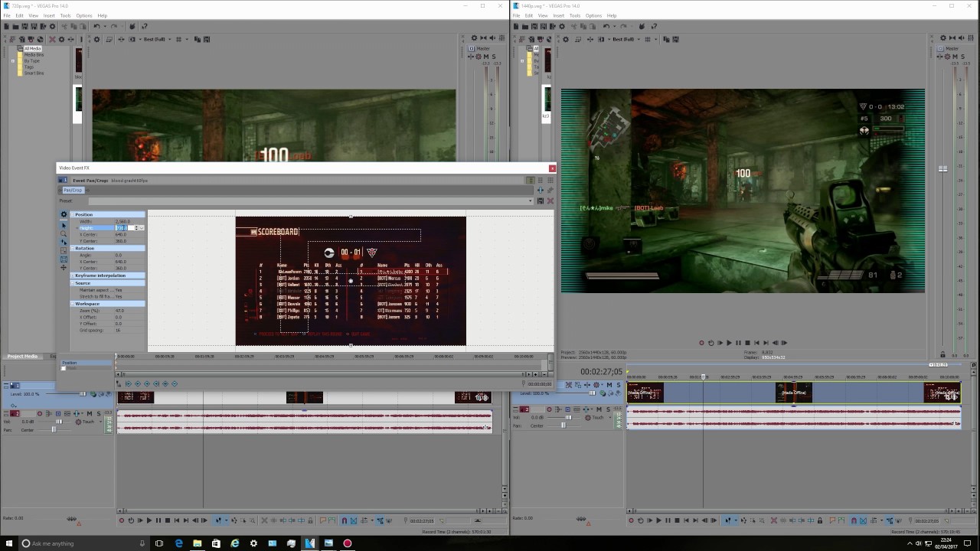Click Save Snapshot icon in left preview toolbar
The image size is (980, 551).
click(207, 39)
